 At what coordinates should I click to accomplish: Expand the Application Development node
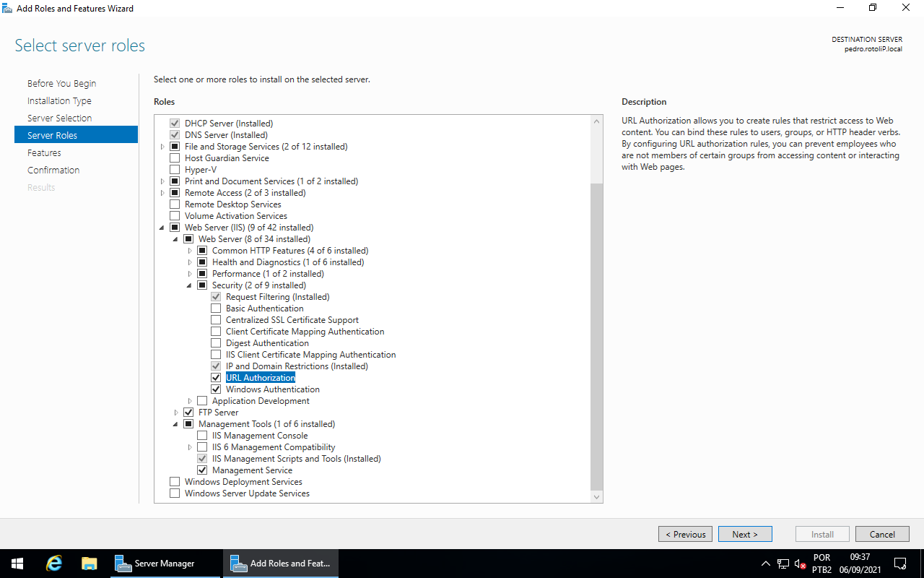tap(190, 401)
